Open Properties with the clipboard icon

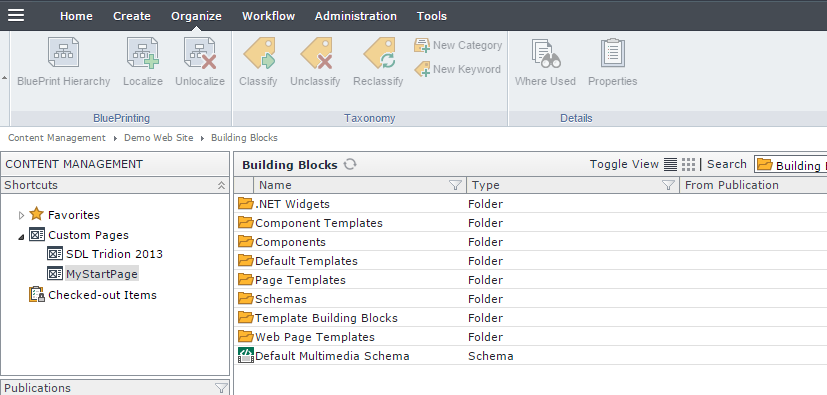613,52
